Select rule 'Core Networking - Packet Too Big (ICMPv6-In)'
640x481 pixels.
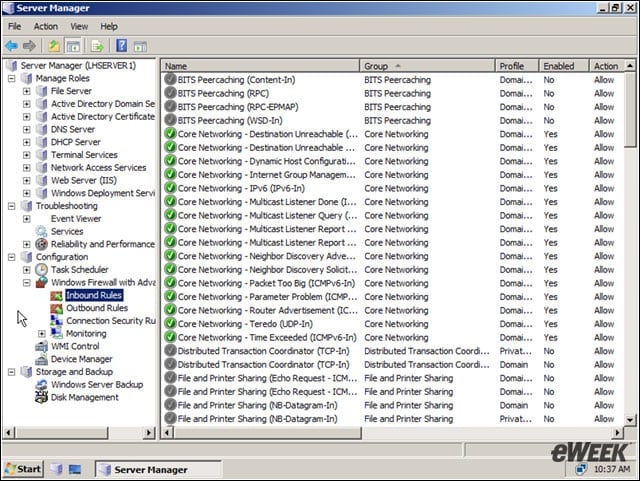pos(267,283)
